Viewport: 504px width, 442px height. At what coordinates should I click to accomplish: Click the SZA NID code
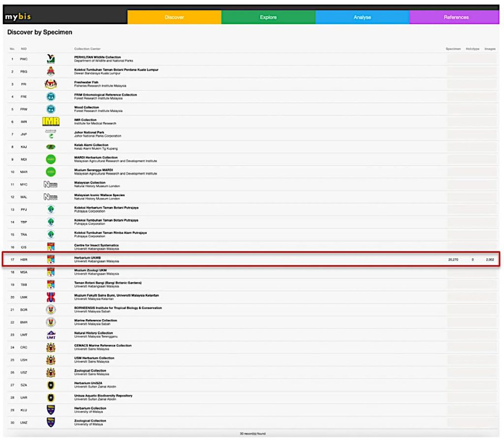click(24, 385)
